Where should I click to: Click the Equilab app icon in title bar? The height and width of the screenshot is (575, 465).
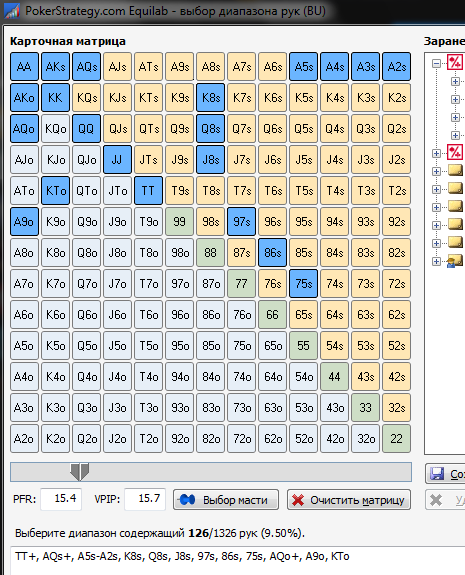click(11, 11)
